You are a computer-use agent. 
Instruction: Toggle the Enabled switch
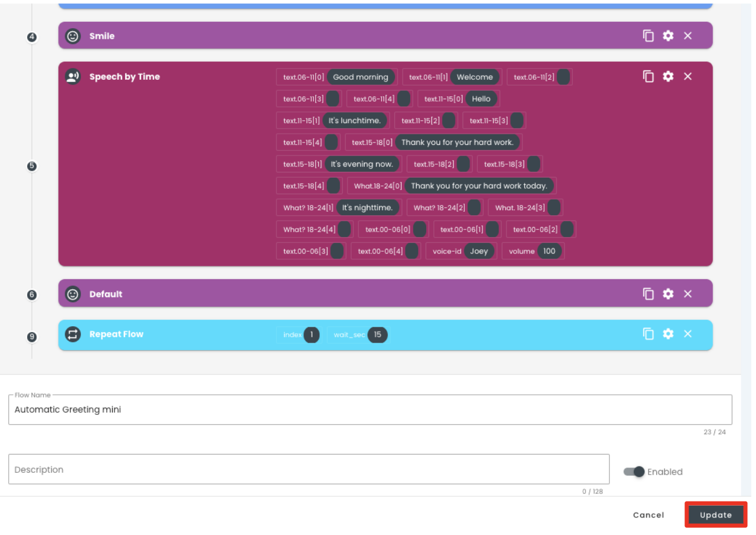634,472
